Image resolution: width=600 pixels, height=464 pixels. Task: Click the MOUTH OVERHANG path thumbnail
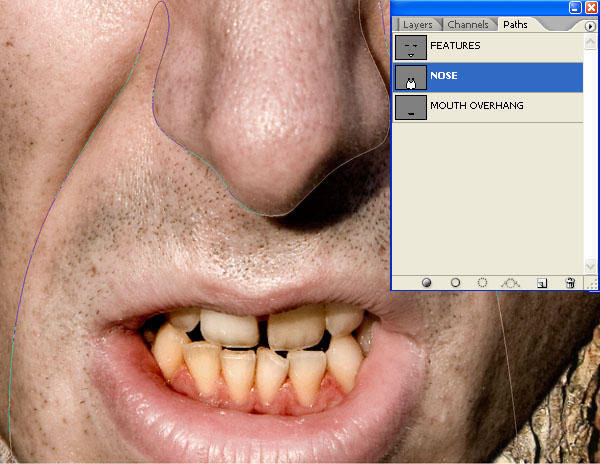[410, 107]
